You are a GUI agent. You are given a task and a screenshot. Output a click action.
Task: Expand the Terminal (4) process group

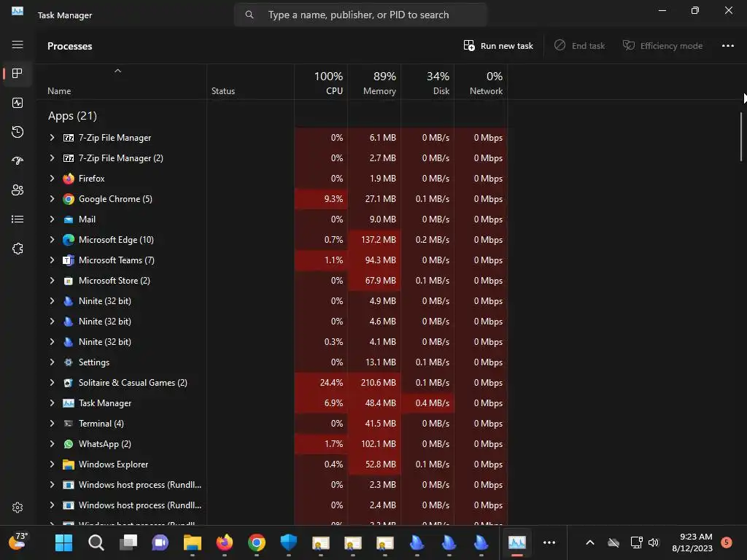[x=52, y=424]
